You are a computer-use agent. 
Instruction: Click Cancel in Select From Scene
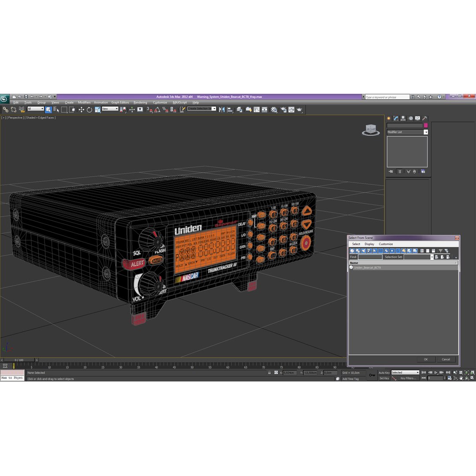coord(446,360)
